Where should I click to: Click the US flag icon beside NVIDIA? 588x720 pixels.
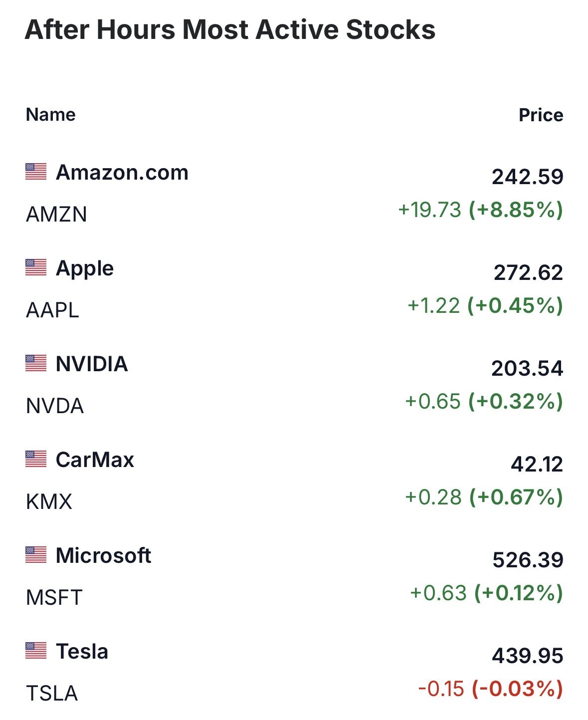[36, 363]
